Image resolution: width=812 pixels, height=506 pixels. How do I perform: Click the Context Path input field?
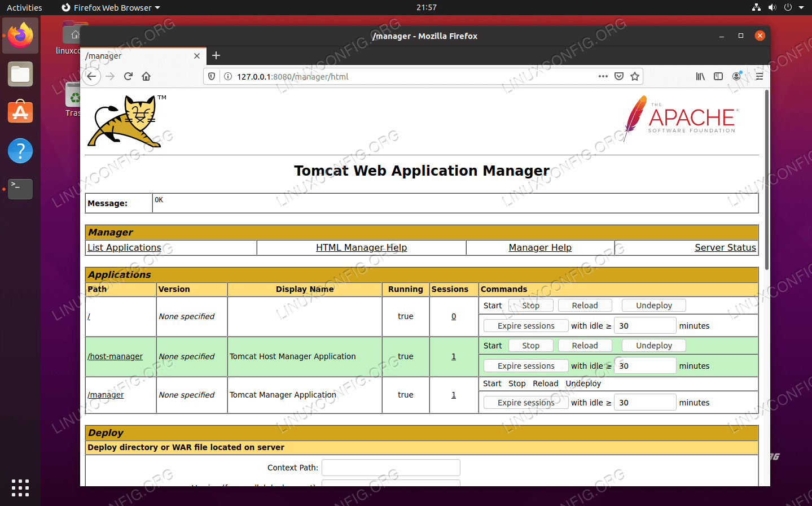(391, 468)
